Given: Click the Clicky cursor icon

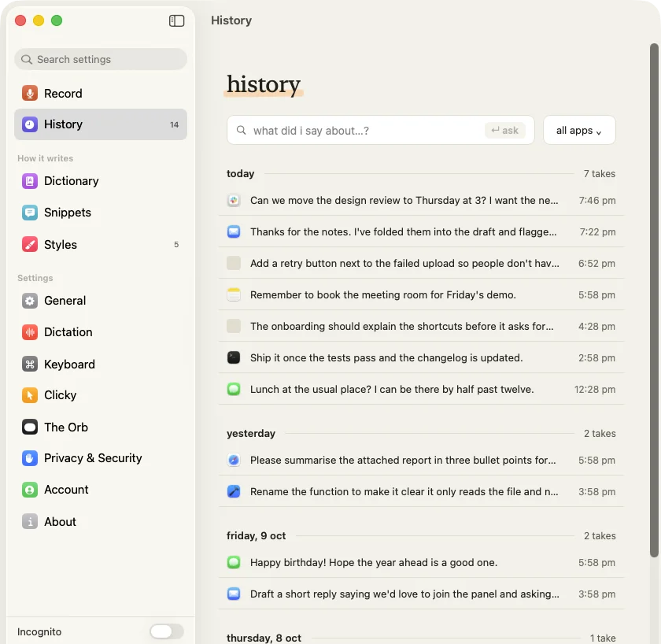Looking at the screenshot, I should [30, 395].
